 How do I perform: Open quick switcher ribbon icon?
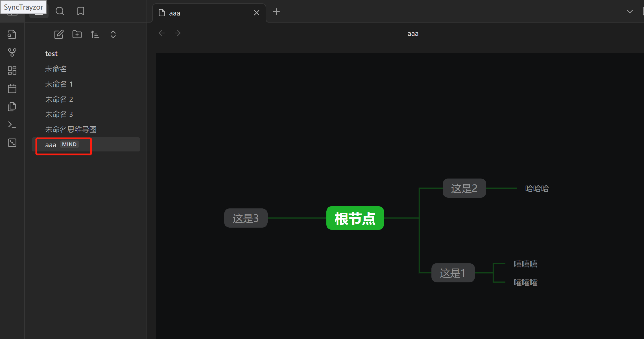pyautogui.click(x=12, y=34)
